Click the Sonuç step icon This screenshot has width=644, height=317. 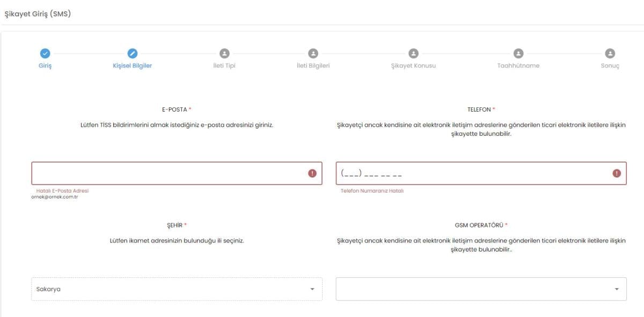[x=610, y=54]
